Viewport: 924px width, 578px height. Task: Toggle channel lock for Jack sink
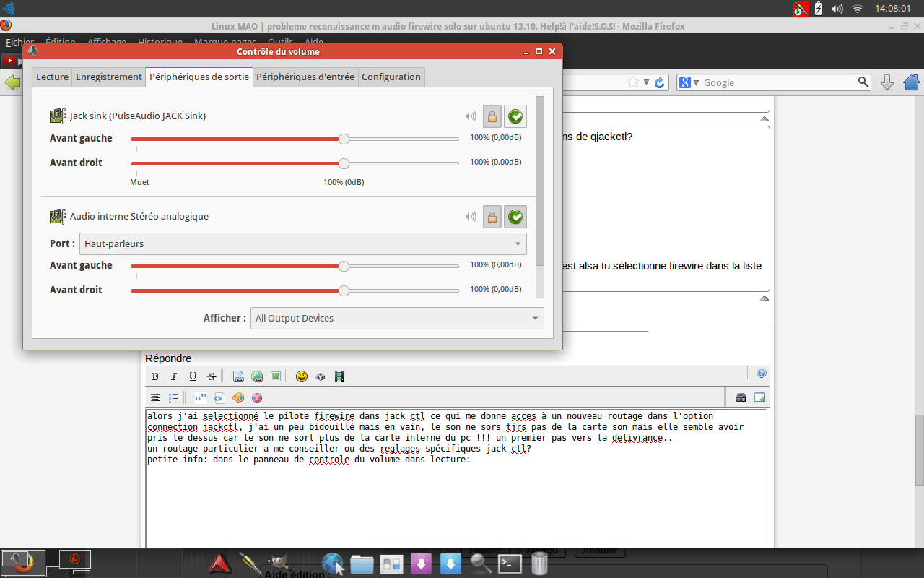(x=492, y=116)
